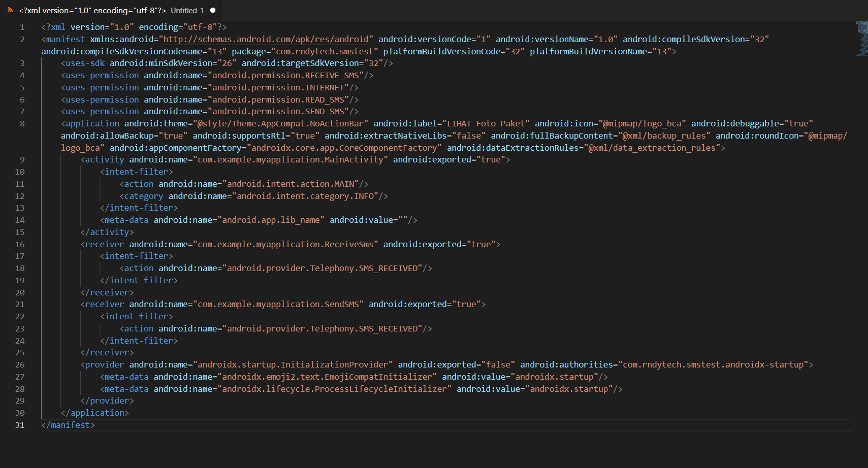The width and height of the screenshot is (868, 468).
Task: Click the "android.intent.category.INFO" value
Action: [x=305, y=196]
